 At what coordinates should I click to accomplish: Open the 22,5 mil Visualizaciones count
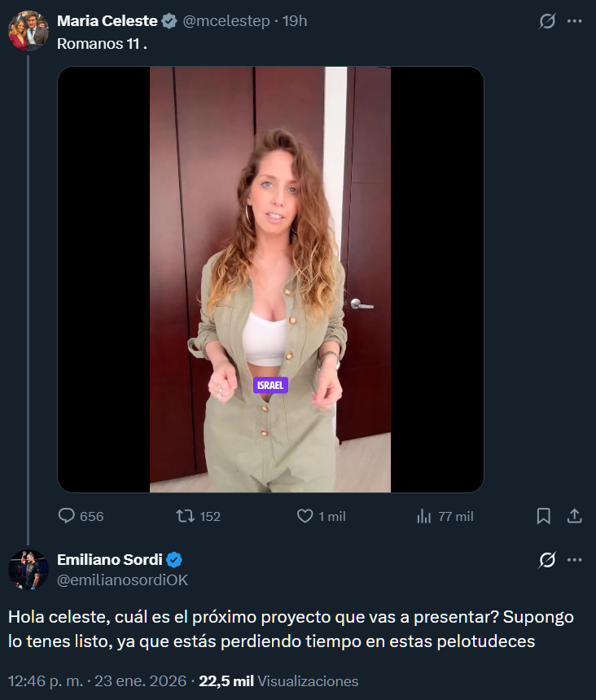[278, 680]
